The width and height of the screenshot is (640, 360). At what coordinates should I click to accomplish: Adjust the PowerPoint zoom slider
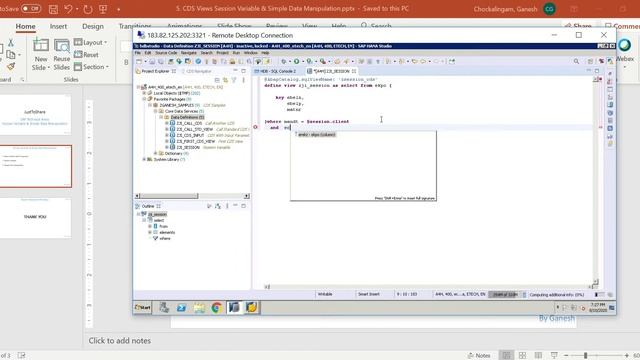(585, 356)
